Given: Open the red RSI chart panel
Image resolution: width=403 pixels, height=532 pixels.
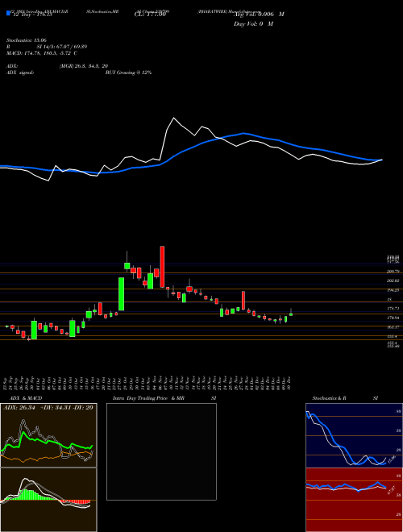Looking at the screenshot, I should point(354,500).
